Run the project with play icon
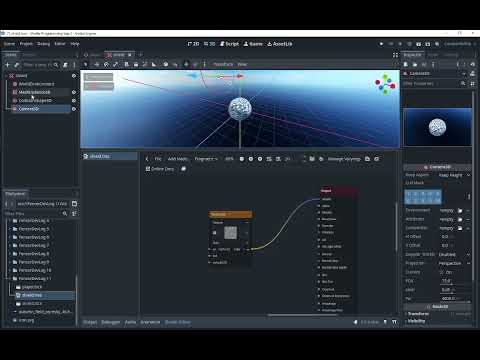 pyautogui.click(x=381, y=44)
